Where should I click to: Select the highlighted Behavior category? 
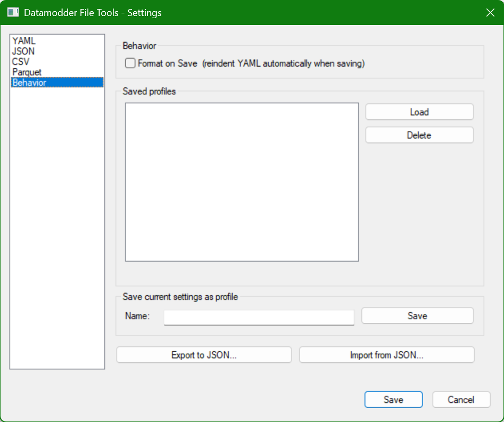coord(57,83)
